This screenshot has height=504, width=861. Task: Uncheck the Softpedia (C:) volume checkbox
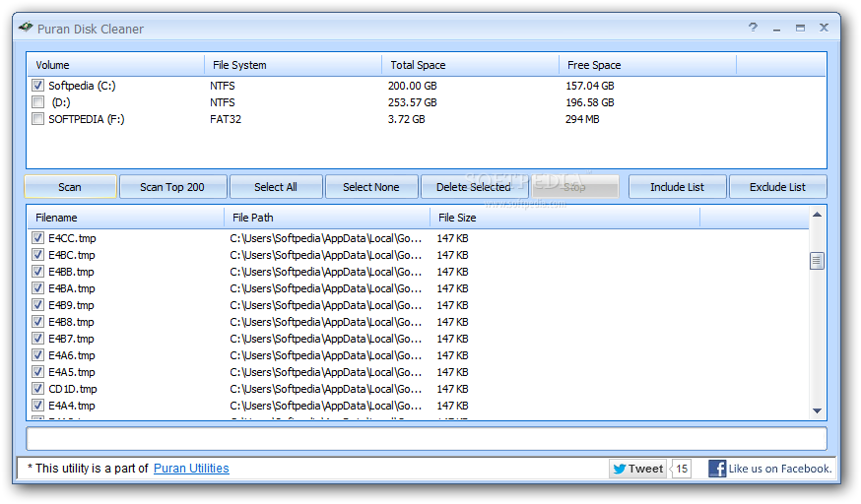pos(37,86)
